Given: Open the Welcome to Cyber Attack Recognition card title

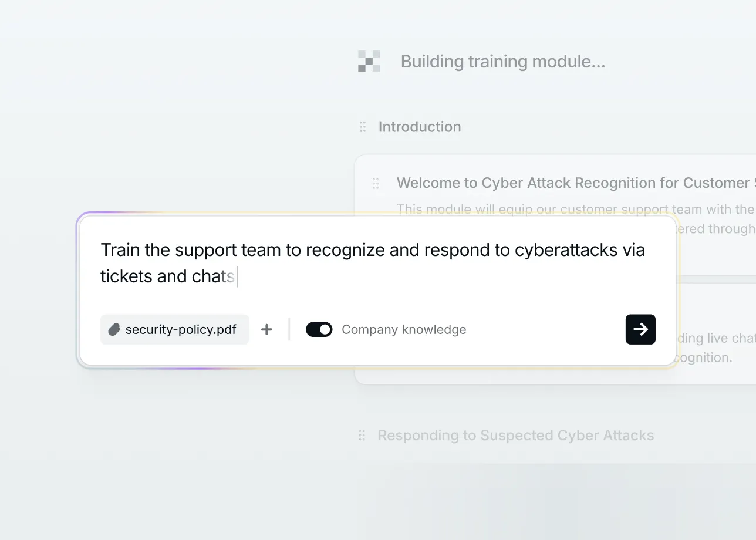Looking at the screenshot, I should (576, 183).
